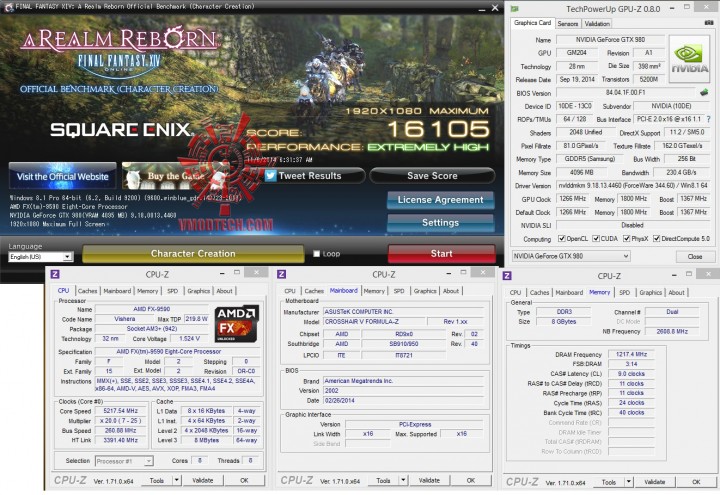Viewport: 720px width, 495px height.
Task: Click OK in CPU-Z CPU window
Action: [x=244, y=480]
